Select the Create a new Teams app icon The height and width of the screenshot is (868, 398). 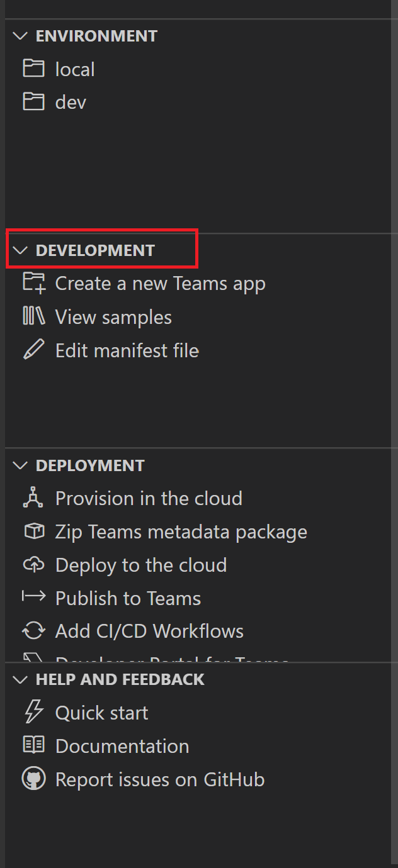point(33,282)
